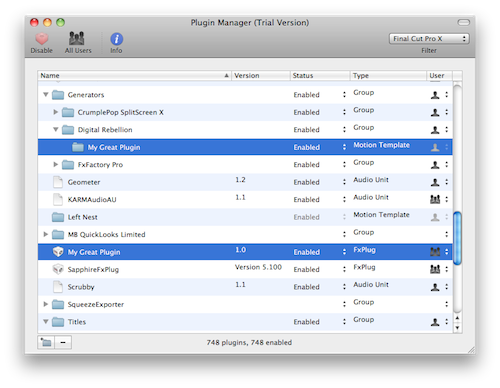Click the scrollbar up arrow
Image resolution: width=500 pixels, height=388 pixels.
pyautogui.click(x=457, y=318)
